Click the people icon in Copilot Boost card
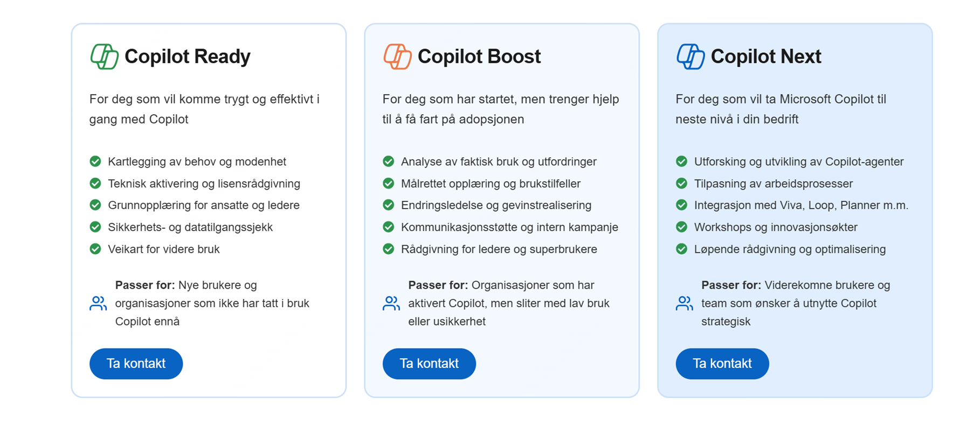This screenshot has height=425, width=980. [x=391, y=303]
